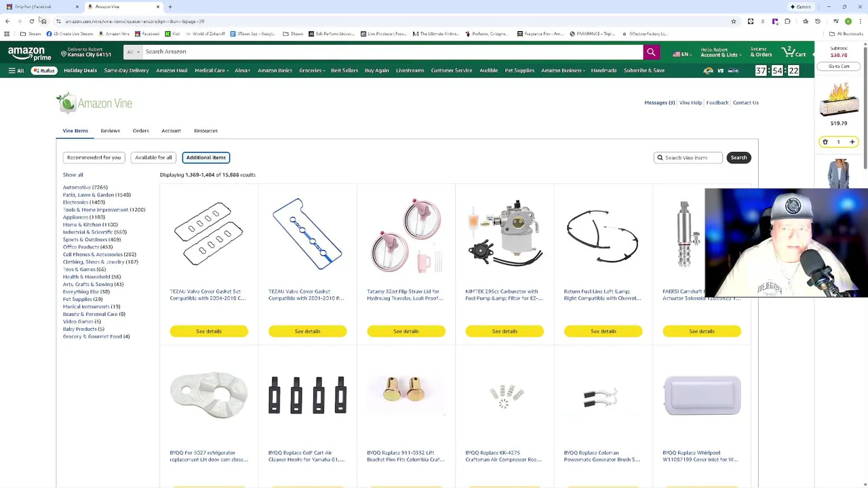
Task: Click the trash icon in cart sidebar
Action: [x=825, y=142]
